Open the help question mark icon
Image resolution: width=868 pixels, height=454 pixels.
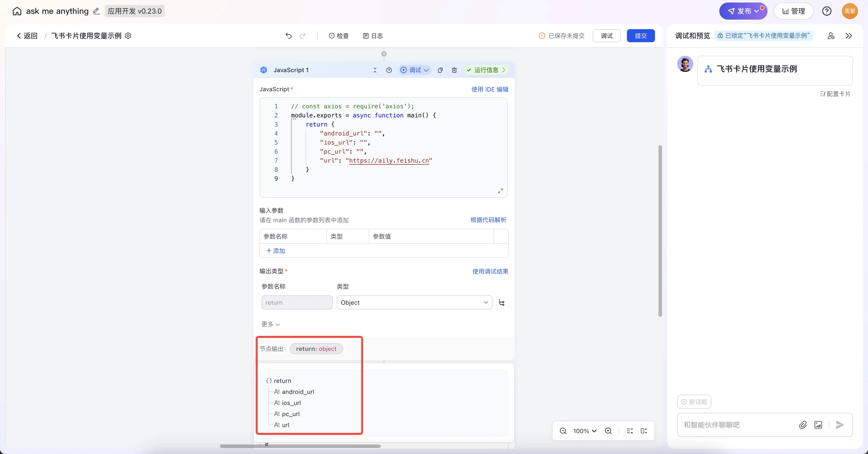pos(827,11)
